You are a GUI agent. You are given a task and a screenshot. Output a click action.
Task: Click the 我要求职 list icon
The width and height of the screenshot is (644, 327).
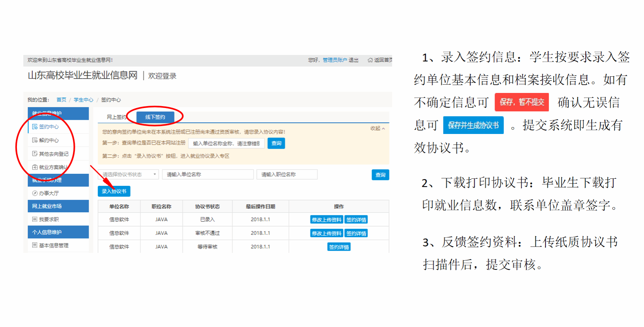click(35, 219)
